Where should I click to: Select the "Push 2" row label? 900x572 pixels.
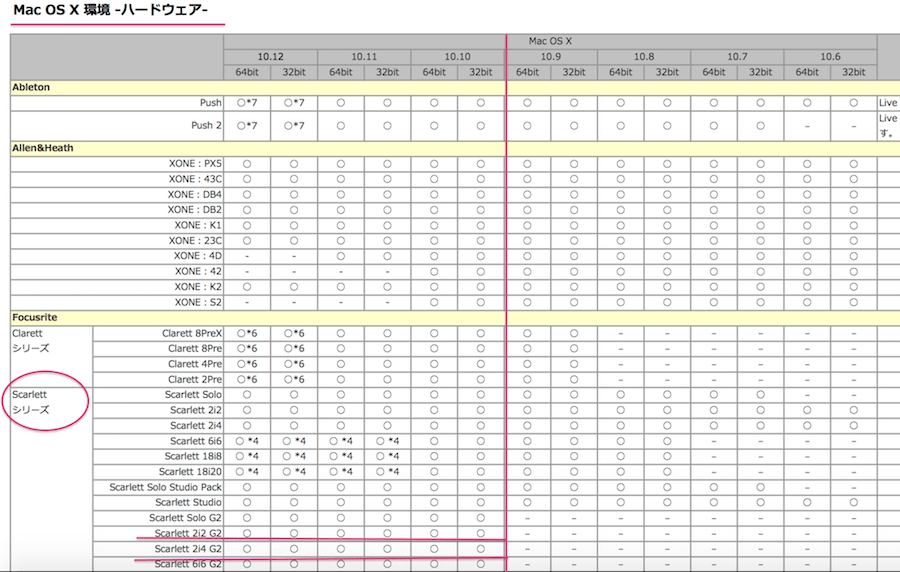click(206, 126)
